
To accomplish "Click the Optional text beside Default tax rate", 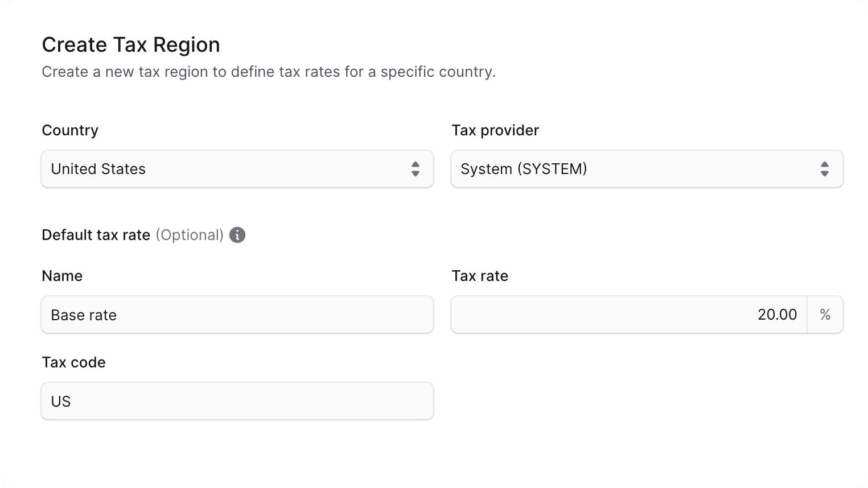I will click(x=190, y=234).
